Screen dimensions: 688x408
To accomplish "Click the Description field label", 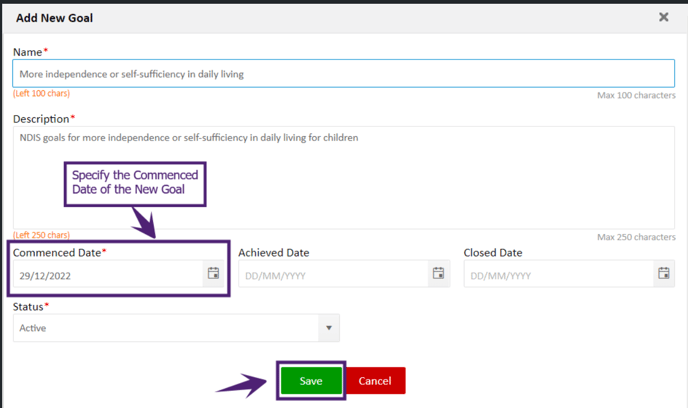I will pos(43,119).
